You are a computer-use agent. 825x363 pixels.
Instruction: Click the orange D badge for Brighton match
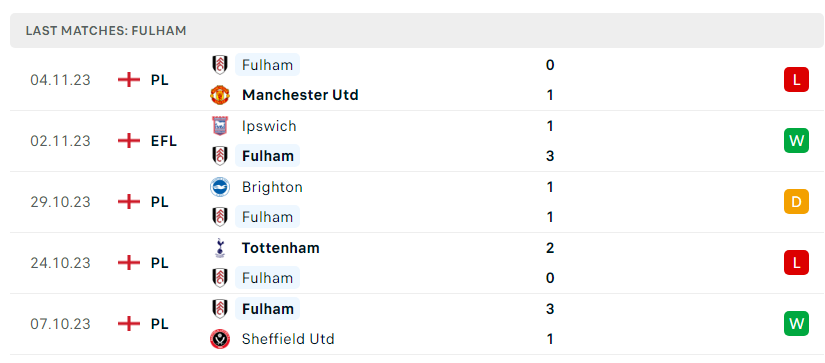pyautogui.click(x=796, y=202)
